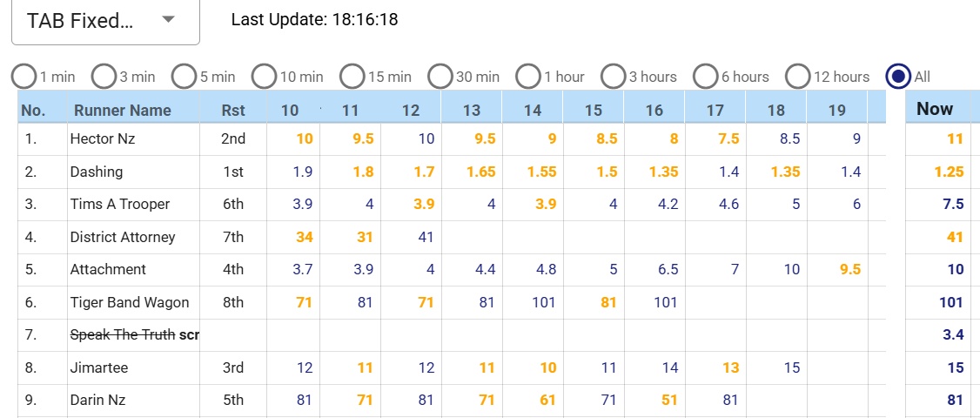980x418 pixels.
Task: Click the Rst column header
Action: click(x=233, y=111)
